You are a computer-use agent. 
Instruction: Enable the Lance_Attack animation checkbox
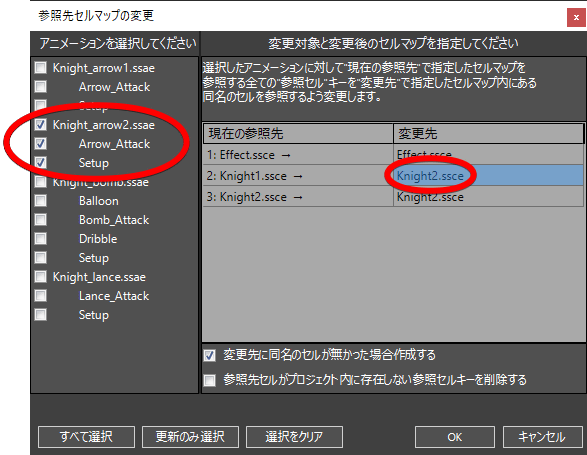[40, 296]
